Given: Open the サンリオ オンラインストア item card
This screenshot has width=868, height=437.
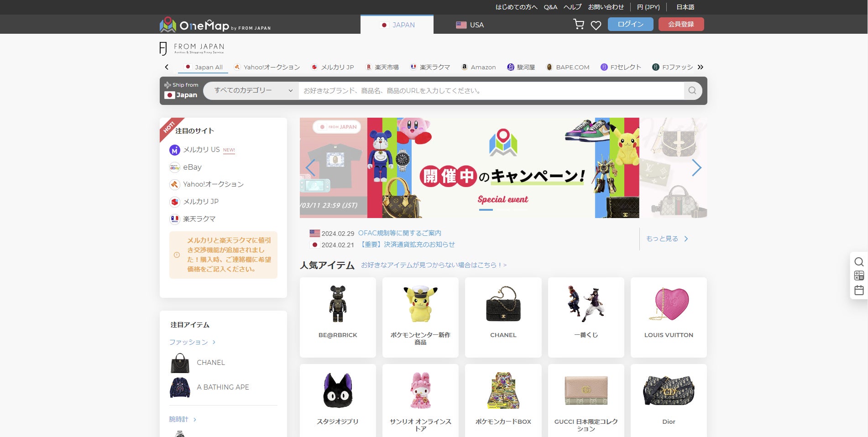Looking at the screenshot, I should coord(420,401).
